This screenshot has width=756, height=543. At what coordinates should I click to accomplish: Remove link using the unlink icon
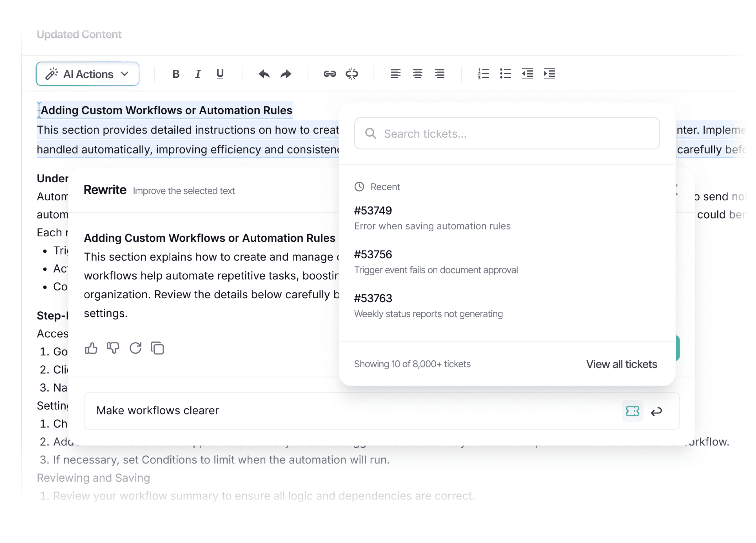point(351,74)
